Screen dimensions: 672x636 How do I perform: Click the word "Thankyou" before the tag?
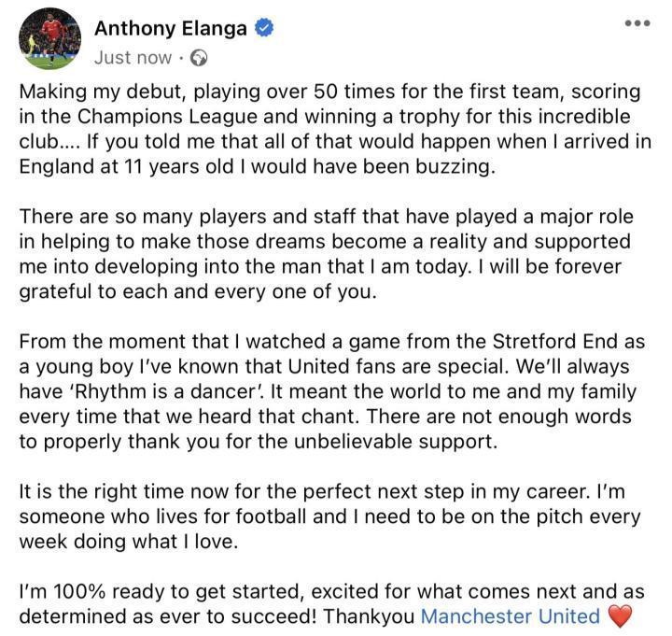[x=371, y=615]
